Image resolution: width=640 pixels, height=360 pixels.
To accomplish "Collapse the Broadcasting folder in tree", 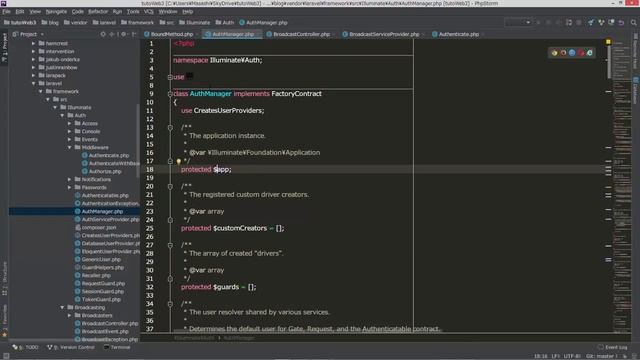I will coord(62,307).
